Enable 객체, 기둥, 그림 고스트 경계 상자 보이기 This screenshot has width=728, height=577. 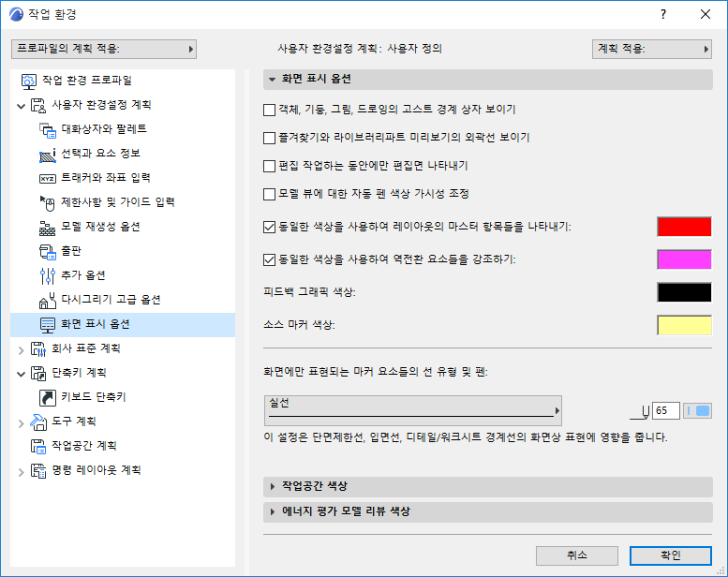point(269,110)
